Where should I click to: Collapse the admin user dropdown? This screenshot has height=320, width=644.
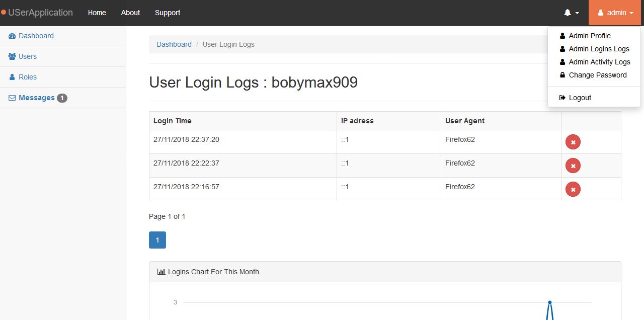coord(615,13)
